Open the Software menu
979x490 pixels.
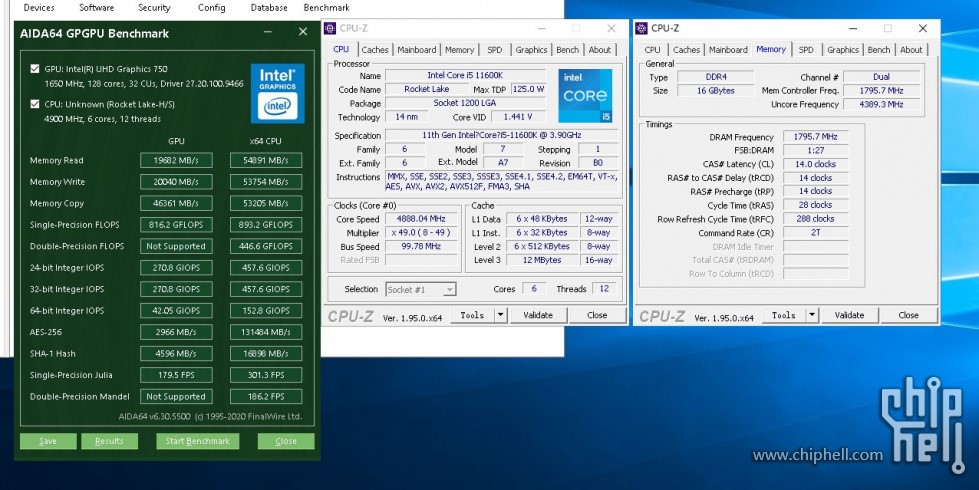click(97, 7)
